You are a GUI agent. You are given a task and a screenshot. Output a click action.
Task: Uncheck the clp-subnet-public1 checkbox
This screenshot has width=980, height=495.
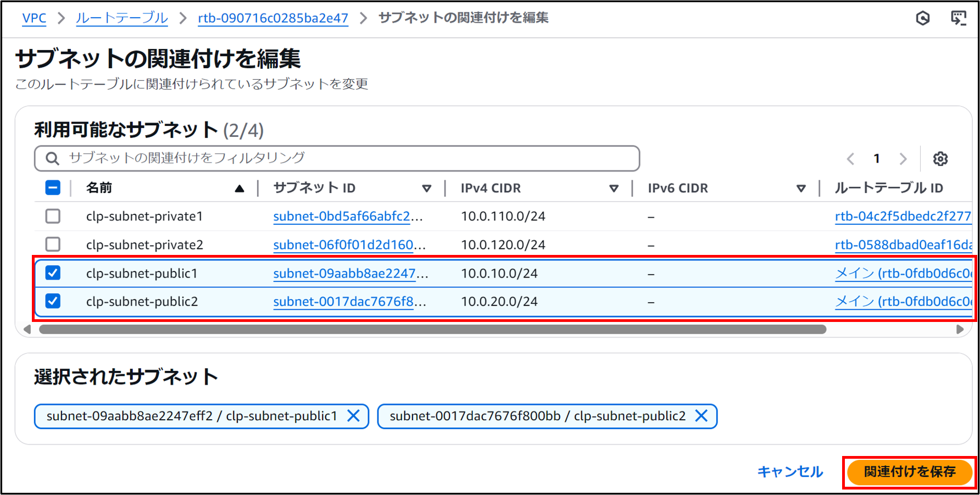(53, 273)
